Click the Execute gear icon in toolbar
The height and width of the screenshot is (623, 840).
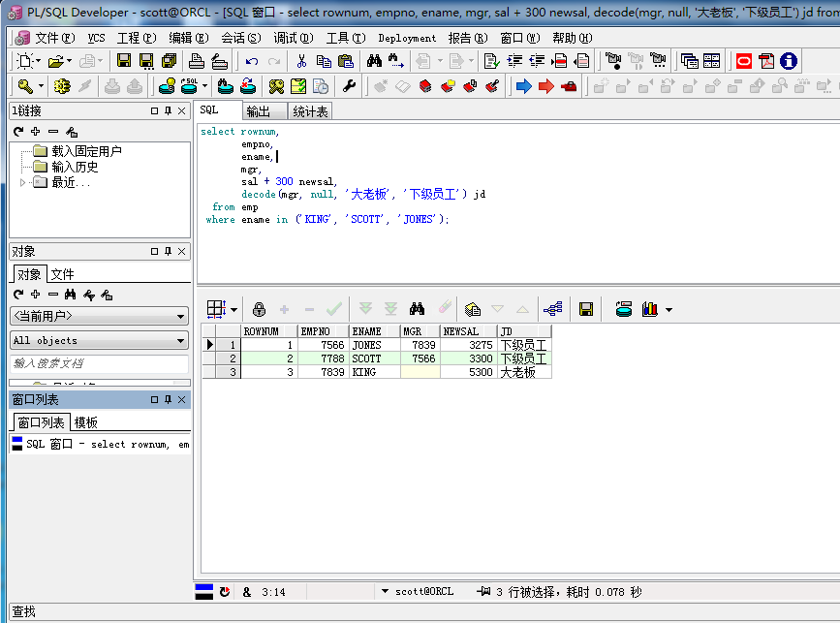tap(62, 85)
